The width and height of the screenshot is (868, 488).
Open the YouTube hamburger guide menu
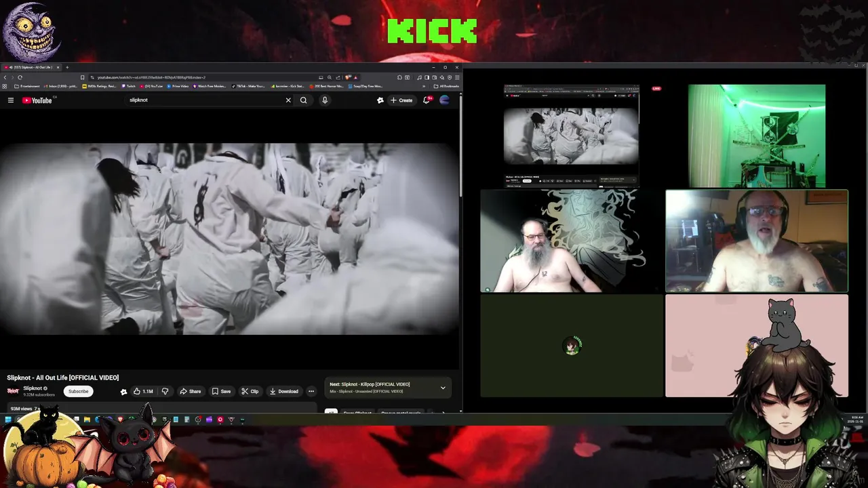[10, 100]
